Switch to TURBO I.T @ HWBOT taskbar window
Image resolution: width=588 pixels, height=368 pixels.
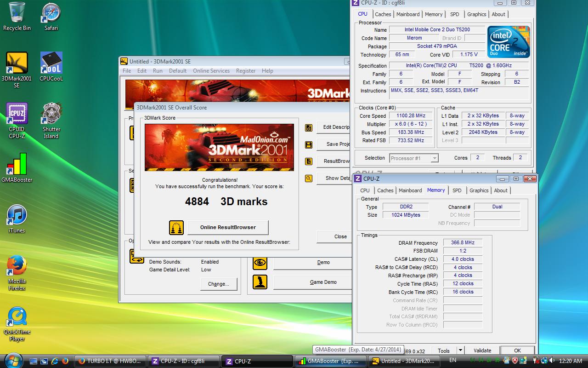pyautogui.click(x=110, y=361)
